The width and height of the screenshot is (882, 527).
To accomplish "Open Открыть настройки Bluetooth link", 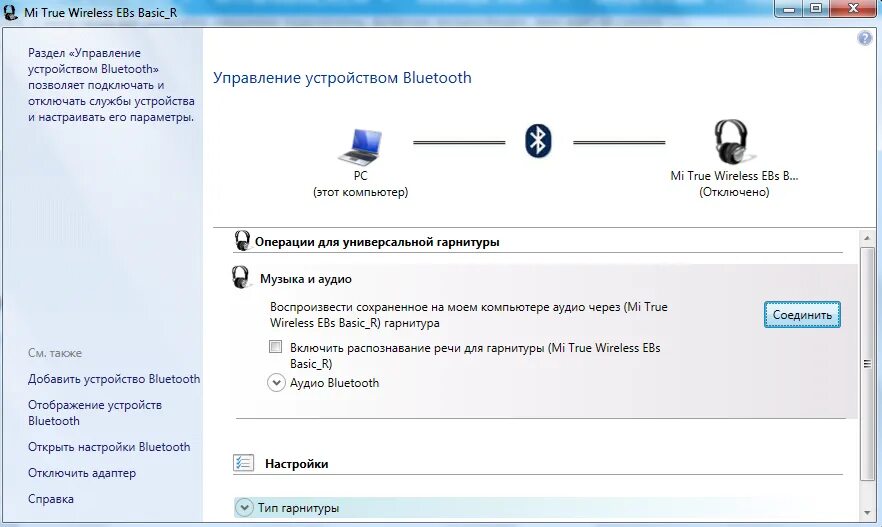I will (x=109, y=447).
